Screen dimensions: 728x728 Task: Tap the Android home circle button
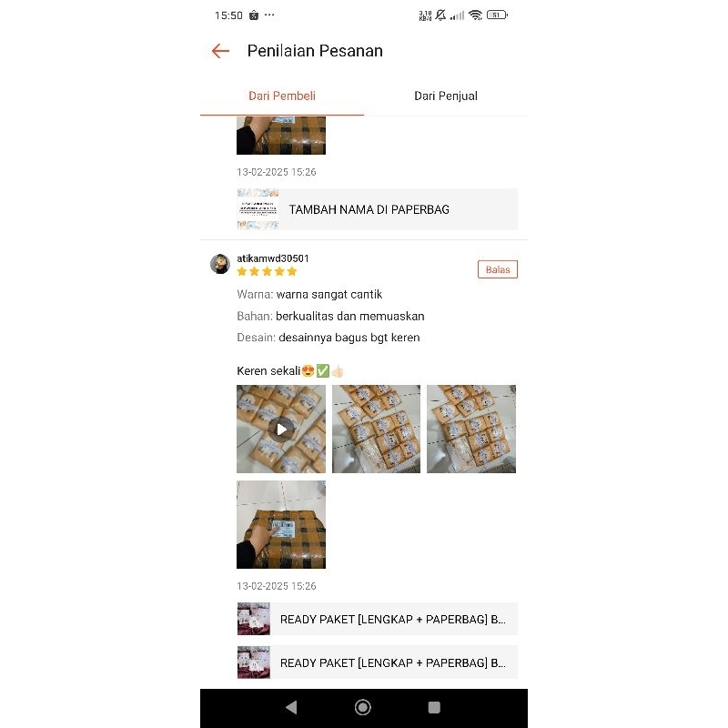(x=362, y=708)
